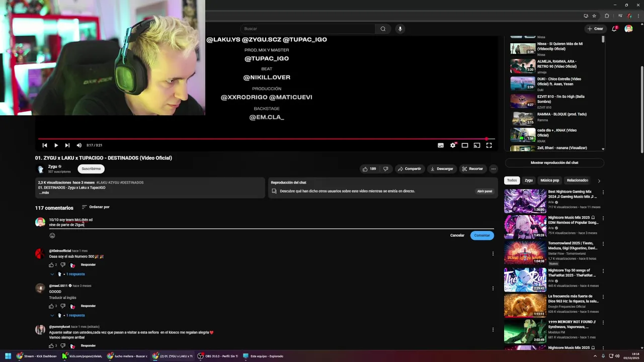This screenshot has height=362, width=644.
Task: Open options menu for Kleinsofficial comment
Action: [x=493, y=253]
